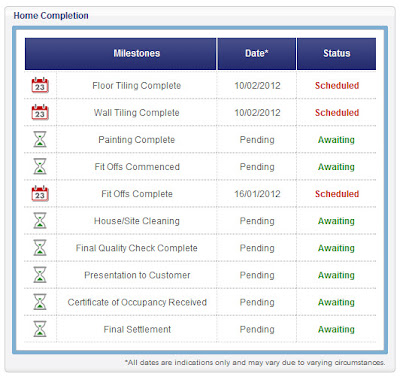This screenshot has height=377, width=400.
Task: Click hourglass icon beside Final Settlement
Action: 40,329
